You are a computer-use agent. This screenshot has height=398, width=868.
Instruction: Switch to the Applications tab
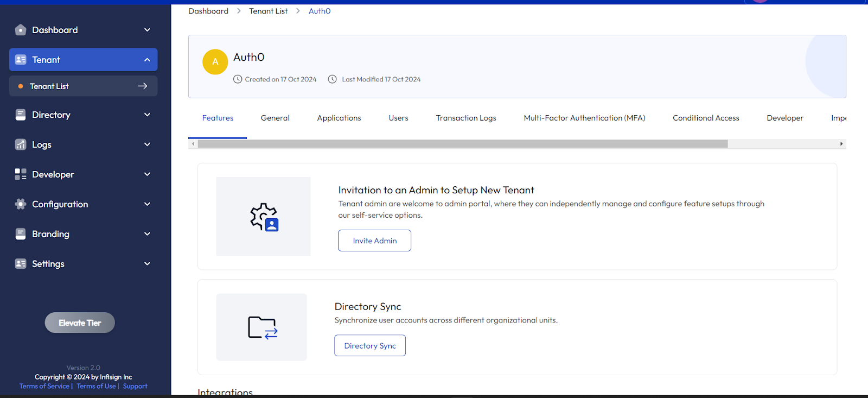339,118
